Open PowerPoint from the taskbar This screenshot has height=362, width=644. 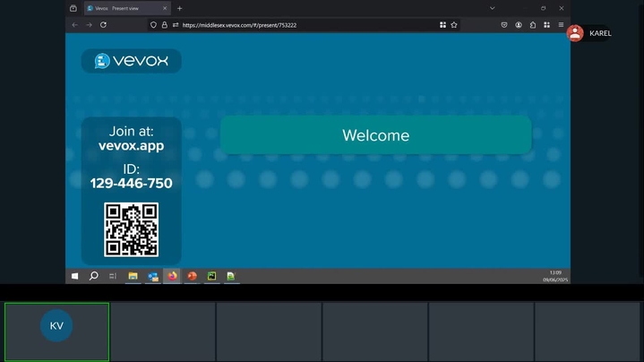click(192, 276)
